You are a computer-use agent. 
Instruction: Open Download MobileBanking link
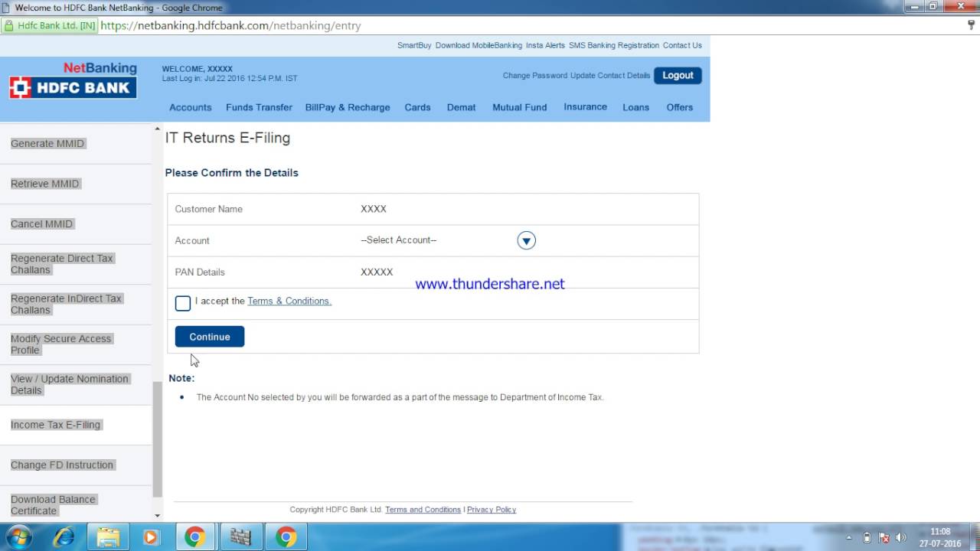point(479,45)
